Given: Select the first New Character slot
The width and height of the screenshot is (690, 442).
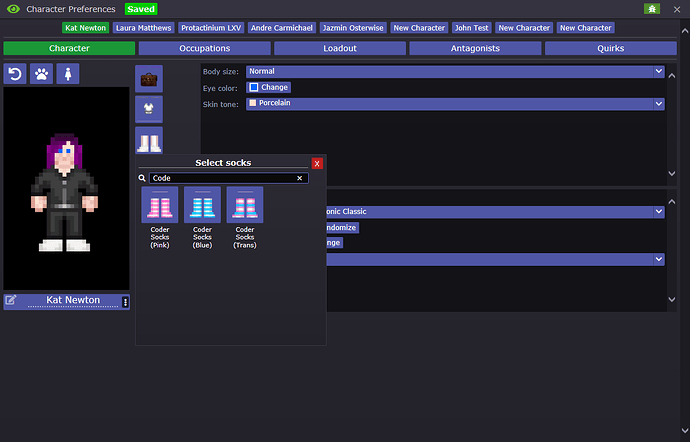Looking at the screenshot, I should coord(419,28).
